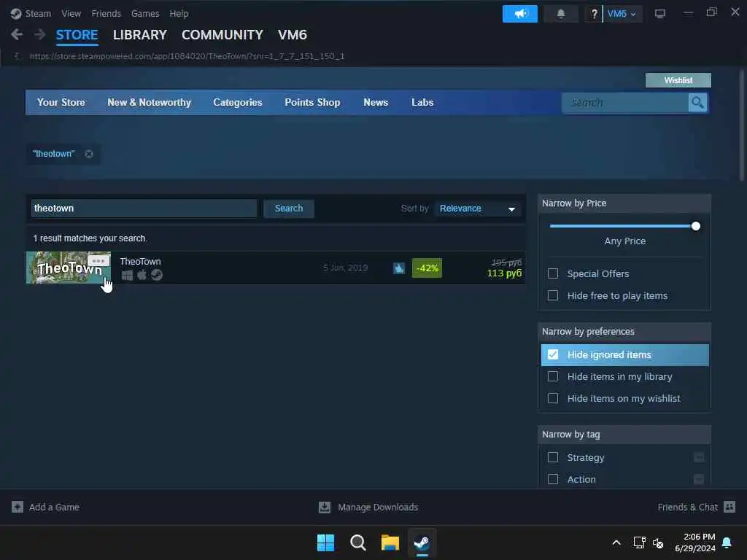
Task: Show hidden tray icons chevron
Action: (x=616, y=542)
